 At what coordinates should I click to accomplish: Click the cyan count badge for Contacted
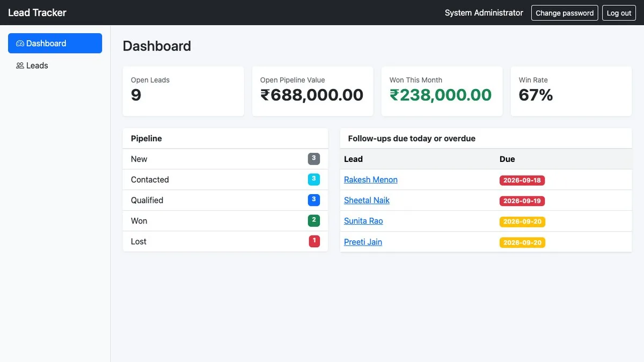click(314, 179)
